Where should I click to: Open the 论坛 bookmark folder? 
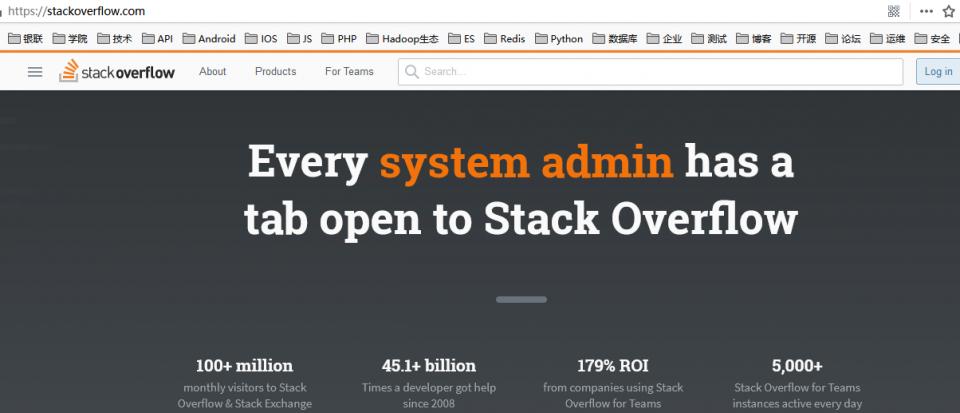[x=843, y=39]
